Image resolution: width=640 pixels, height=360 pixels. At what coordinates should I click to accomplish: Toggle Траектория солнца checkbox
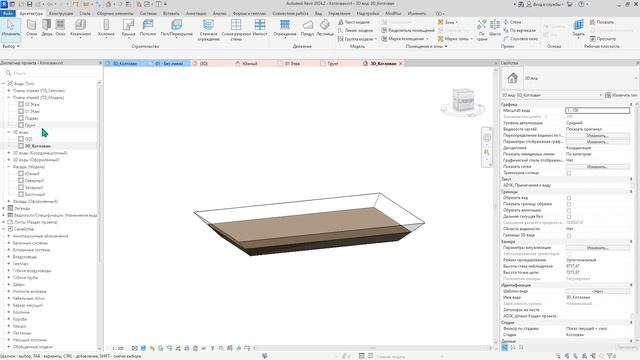[569, 173]
